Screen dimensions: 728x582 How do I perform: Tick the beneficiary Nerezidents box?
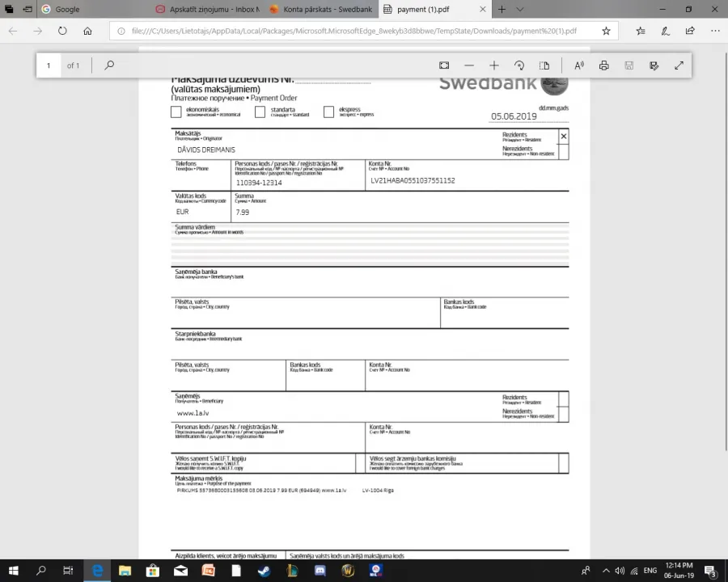click(564, 415)
